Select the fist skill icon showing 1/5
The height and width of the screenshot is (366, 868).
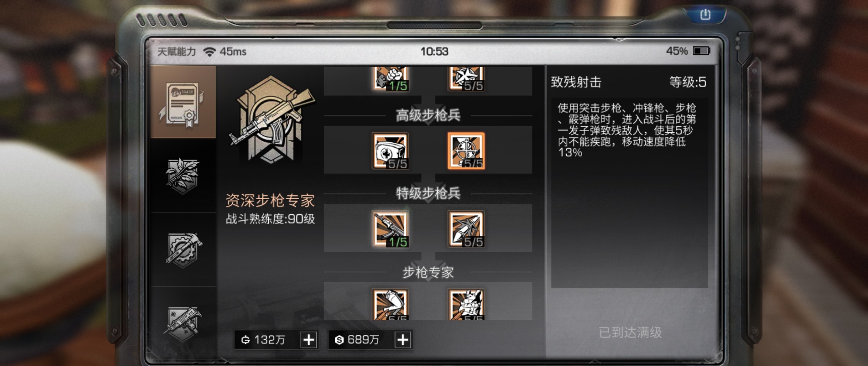point(390,79)
